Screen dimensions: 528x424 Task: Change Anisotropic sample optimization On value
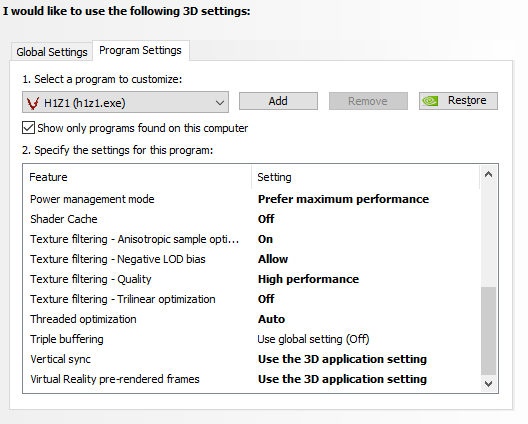tap(265, 239)
